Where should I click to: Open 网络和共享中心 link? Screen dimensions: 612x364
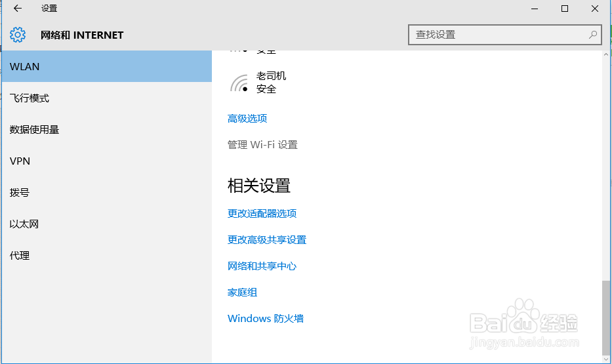coord(262,266)
